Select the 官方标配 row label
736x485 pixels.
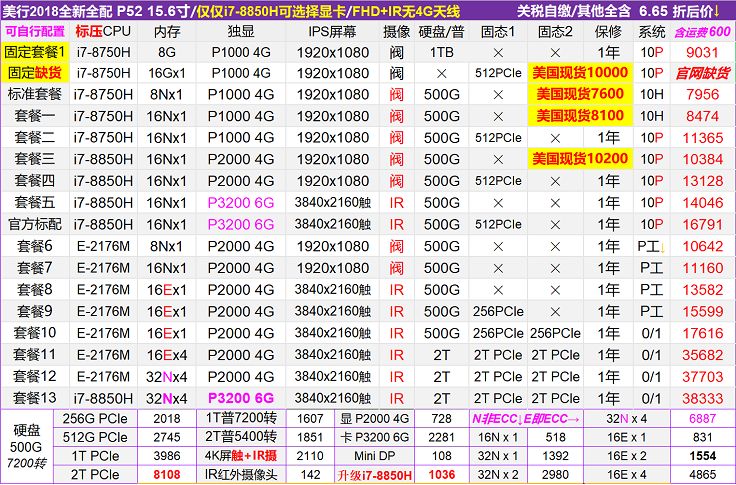click(x=36, y=224)
